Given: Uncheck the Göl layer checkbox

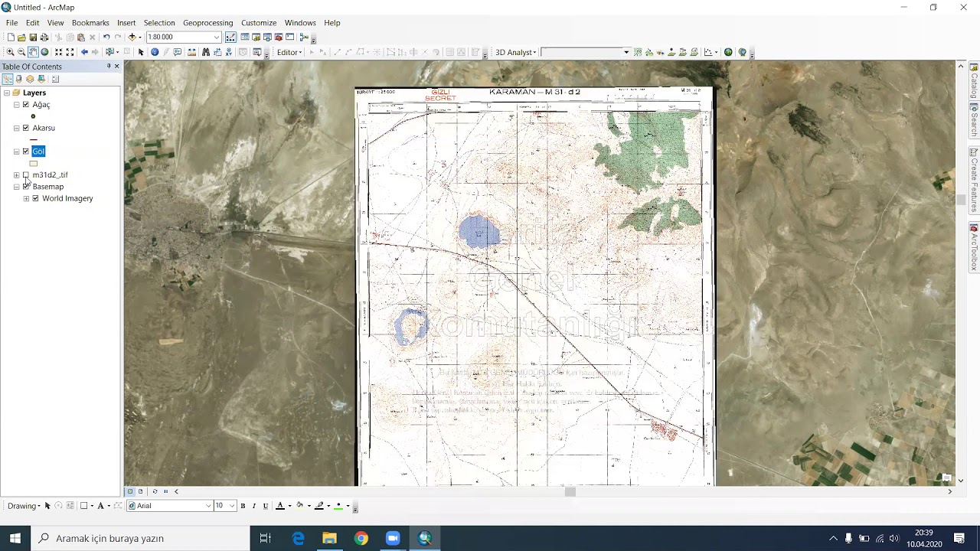Looking at the screenshot, I should [26, 152].
